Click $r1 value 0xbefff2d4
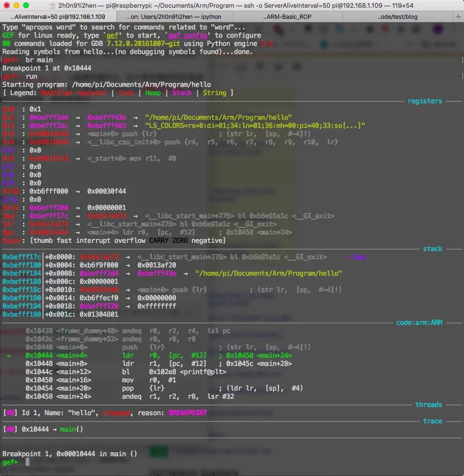Screen dimensions: 464x476 pos(49,117)
